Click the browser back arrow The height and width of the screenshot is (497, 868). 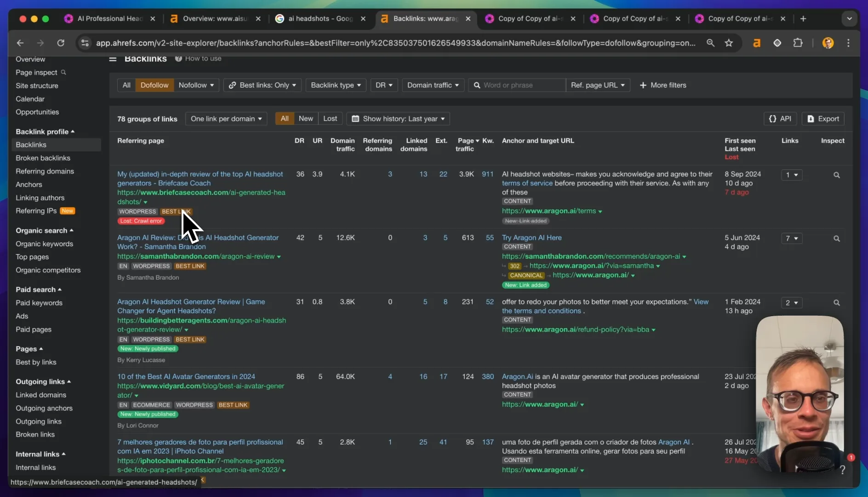click(x=20, y=43)
